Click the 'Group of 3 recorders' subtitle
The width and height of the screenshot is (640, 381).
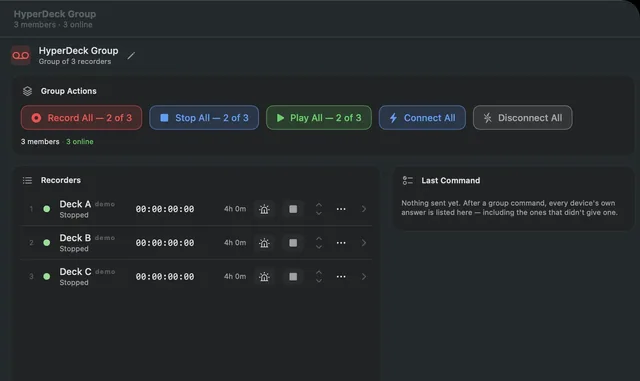(x=75, y=62)
